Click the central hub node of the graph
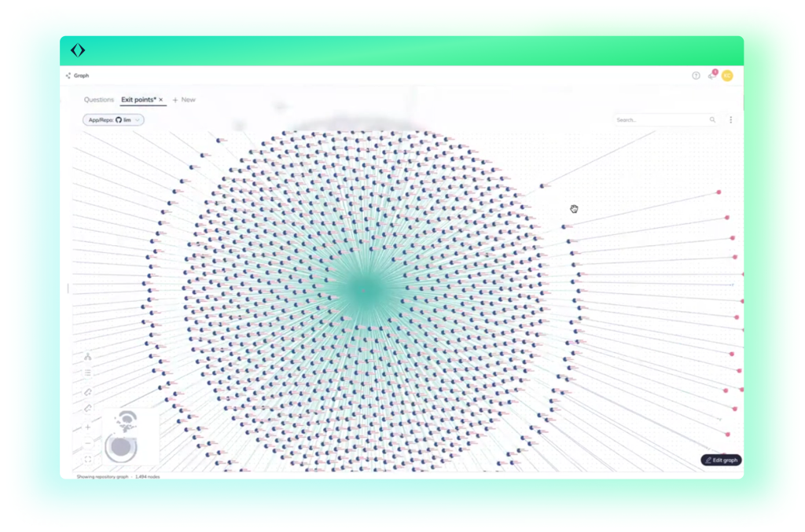 tap(363, 290)
